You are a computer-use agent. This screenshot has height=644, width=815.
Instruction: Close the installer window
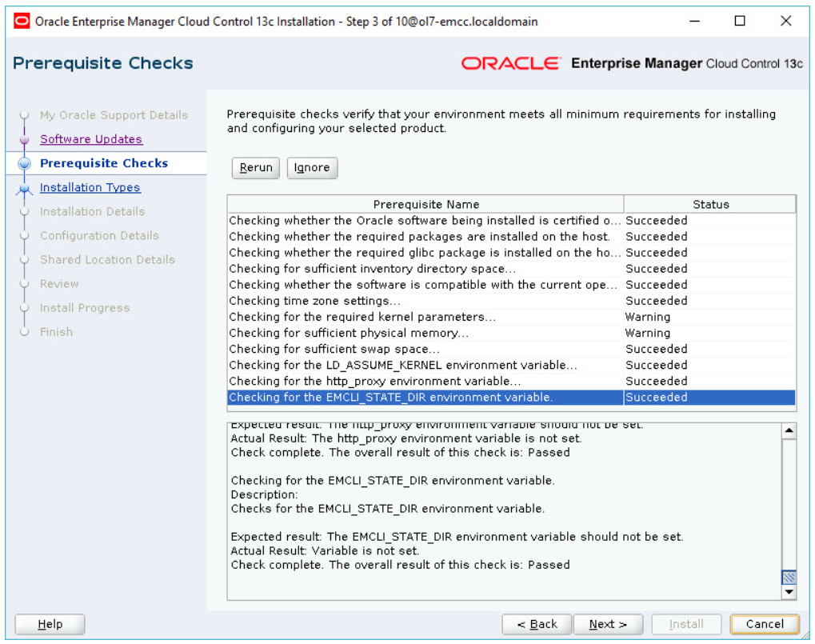tap(786, 21)
